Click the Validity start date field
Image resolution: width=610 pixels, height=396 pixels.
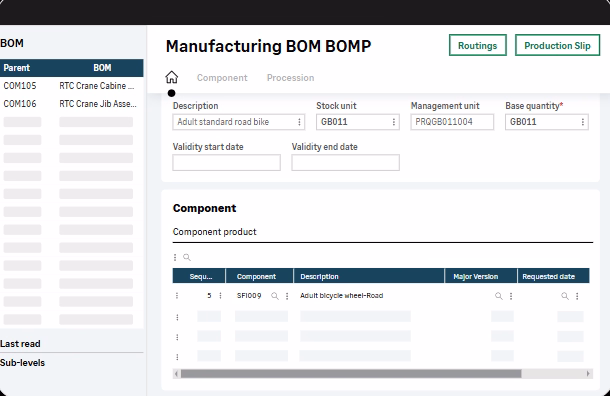click(226, 163)
